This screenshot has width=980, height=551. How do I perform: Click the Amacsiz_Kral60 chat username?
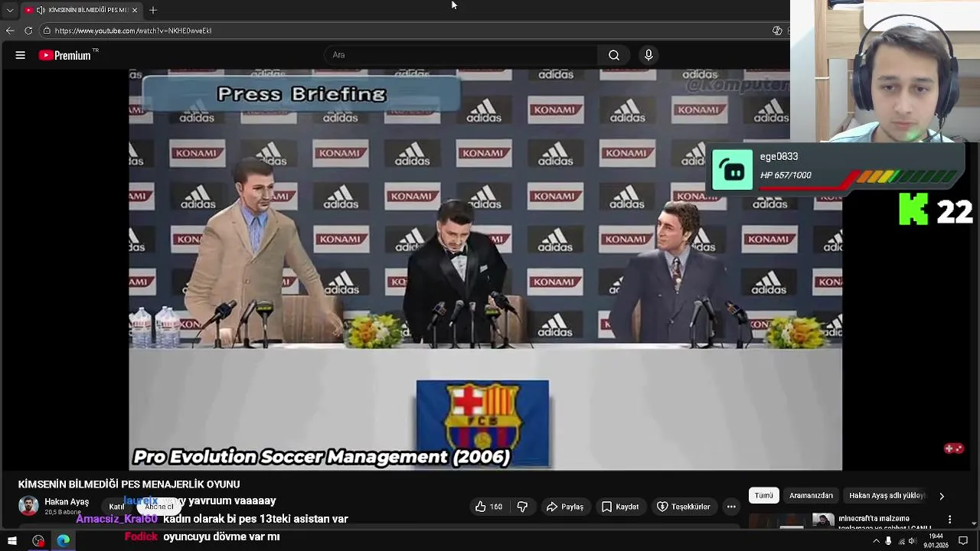tap(116, 519)
